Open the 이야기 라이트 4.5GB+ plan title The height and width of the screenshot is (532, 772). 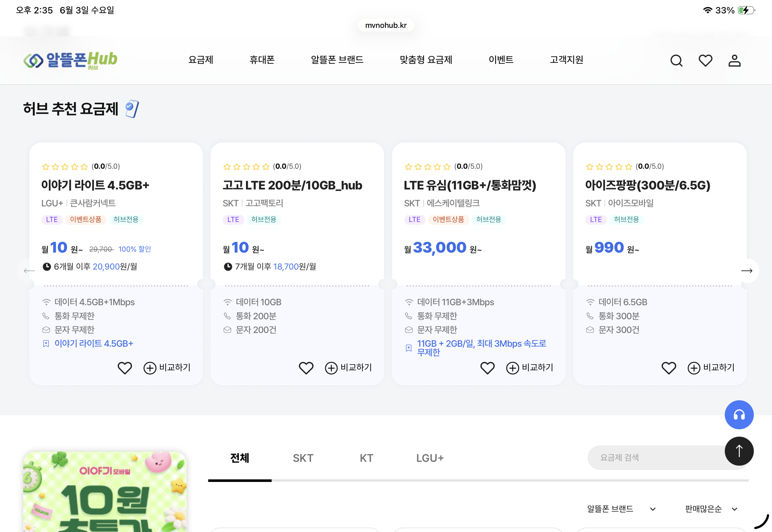(95, 185)
